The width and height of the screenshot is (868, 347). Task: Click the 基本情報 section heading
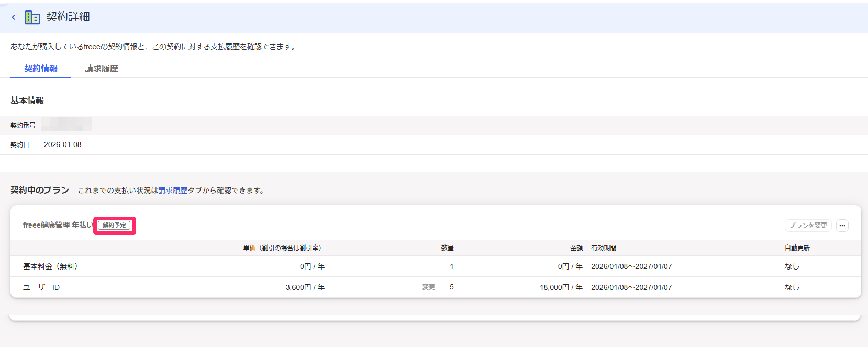pos(27,100)
